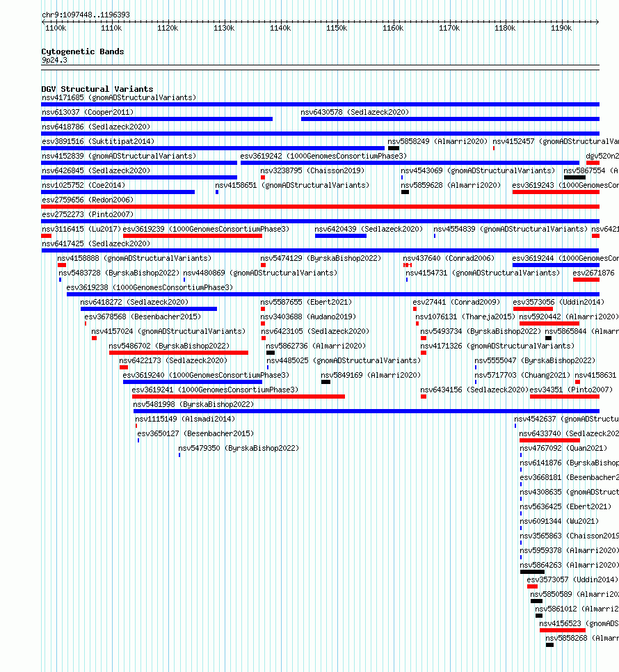Open nsv3116415 (Lu2017) variant

(x=81, y=229)
